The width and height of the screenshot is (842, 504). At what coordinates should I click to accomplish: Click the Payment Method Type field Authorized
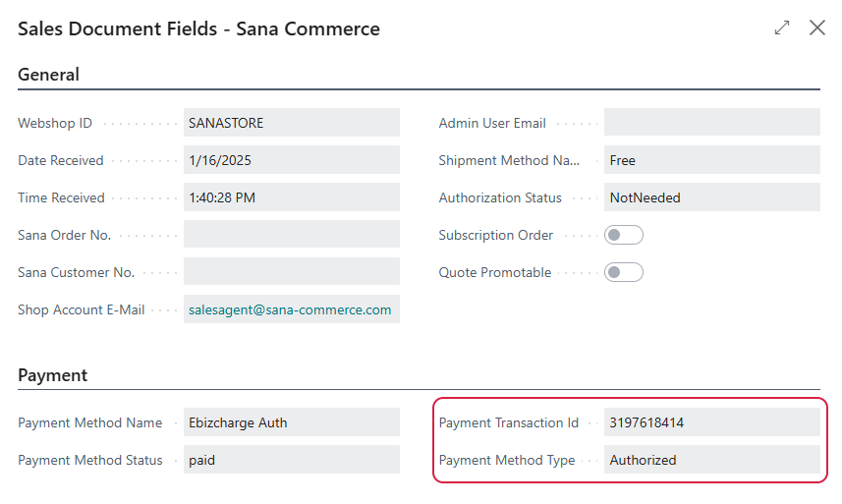712,460
